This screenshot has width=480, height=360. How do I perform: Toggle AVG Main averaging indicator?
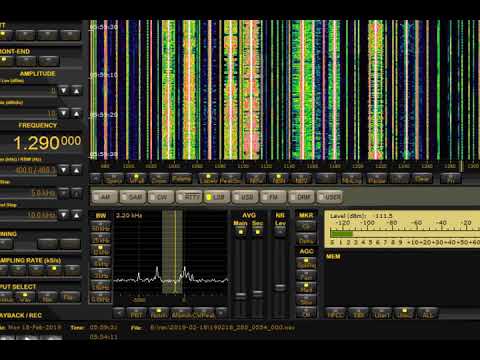coord(240,231)
